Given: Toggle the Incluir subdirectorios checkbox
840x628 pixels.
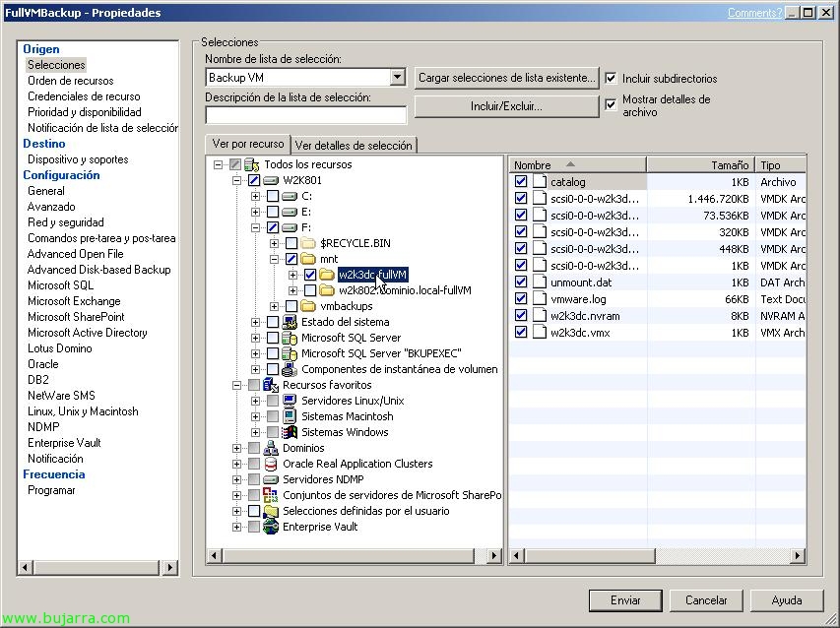Looking at the screenshot, I should [611, 78].
